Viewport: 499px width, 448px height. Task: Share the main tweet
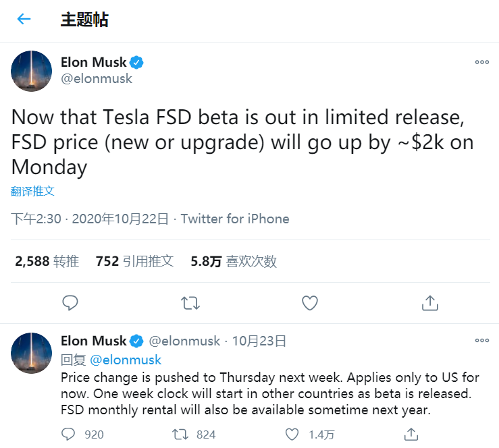pyautogui.click(x=430, y=303)
